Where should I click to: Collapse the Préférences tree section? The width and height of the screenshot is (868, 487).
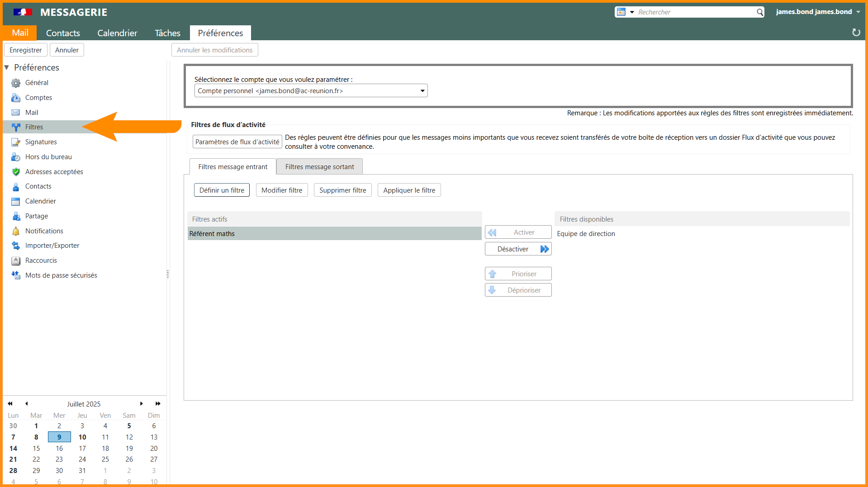[x=7, y=67]
